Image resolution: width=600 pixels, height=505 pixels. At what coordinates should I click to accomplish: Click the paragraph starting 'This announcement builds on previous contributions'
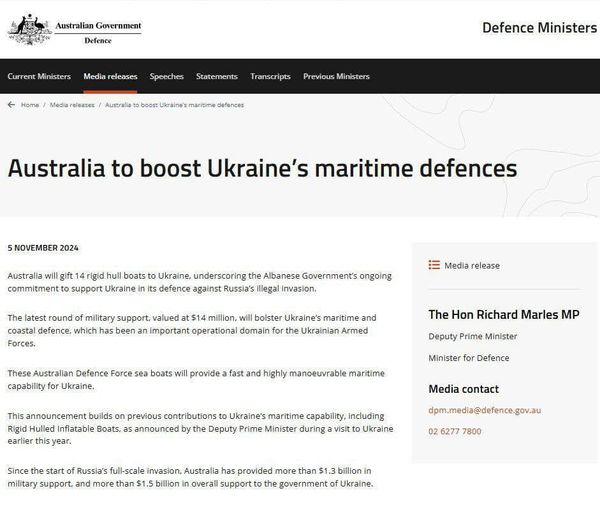click(x=201, y=428)
